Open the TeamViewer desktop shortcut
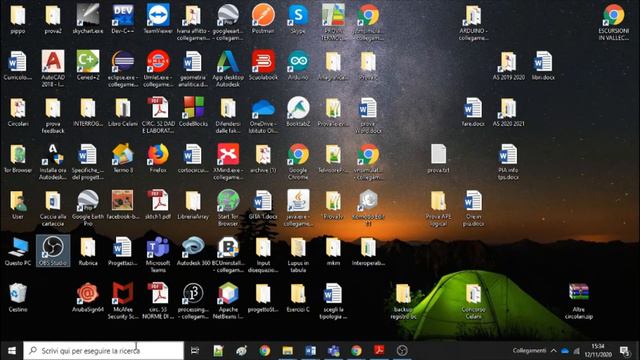 click(x=158, y=19)
